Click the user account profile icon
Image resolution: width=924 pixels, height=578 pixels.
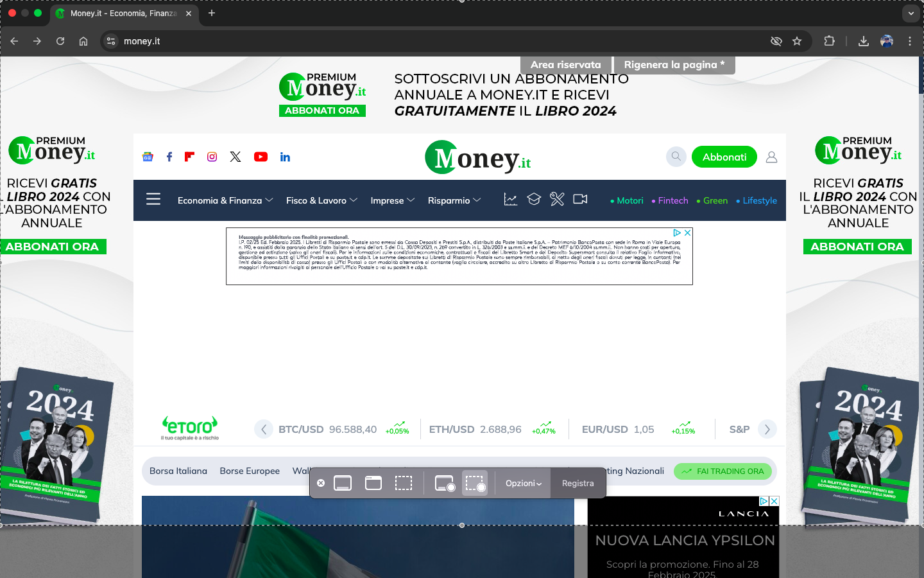771,157
